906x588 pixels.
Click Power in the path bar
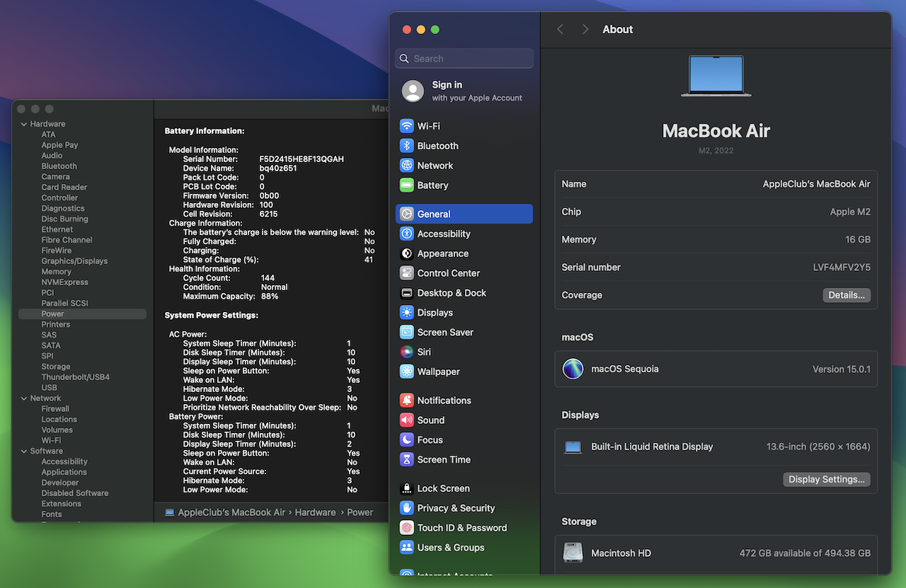click(360, 512)
